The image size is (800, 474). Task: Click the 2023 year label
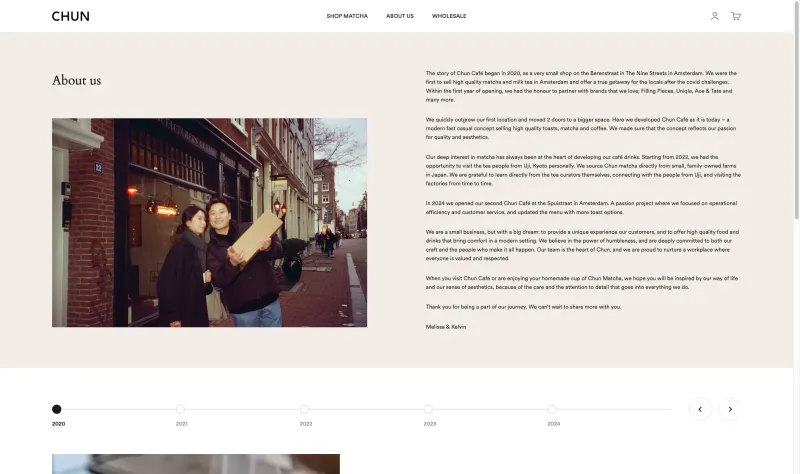(430, 424)
